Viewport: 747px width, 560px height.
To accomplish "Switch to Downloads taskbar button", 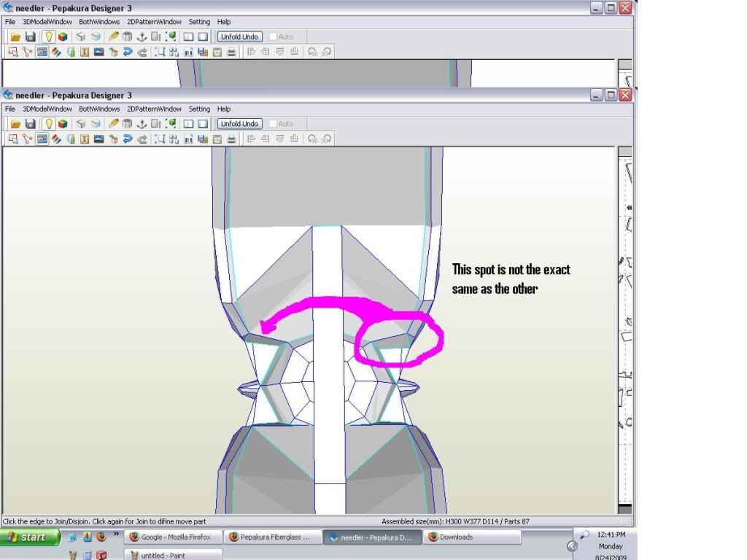I will coord(472,537).
